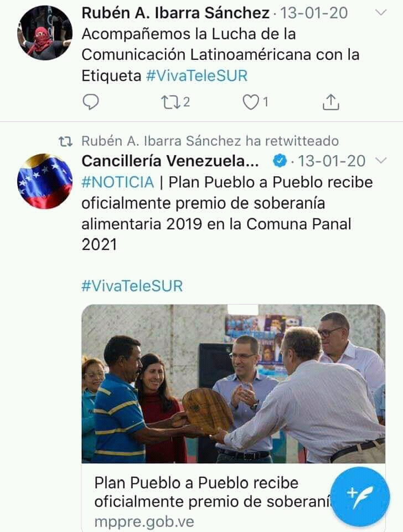This screenshot has height=532, width=403.
Task: Open the #NOTICIA hashtag
Action: (x=117, y=182)
